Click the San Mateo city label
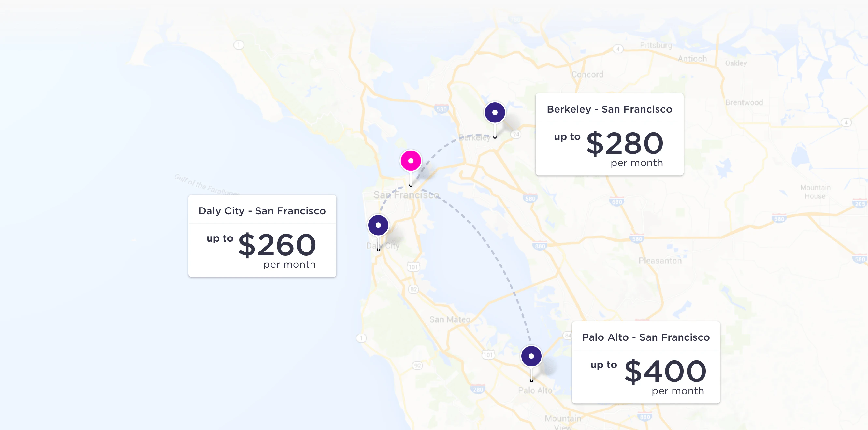The image size is (868, 430). tap(450, 320)
